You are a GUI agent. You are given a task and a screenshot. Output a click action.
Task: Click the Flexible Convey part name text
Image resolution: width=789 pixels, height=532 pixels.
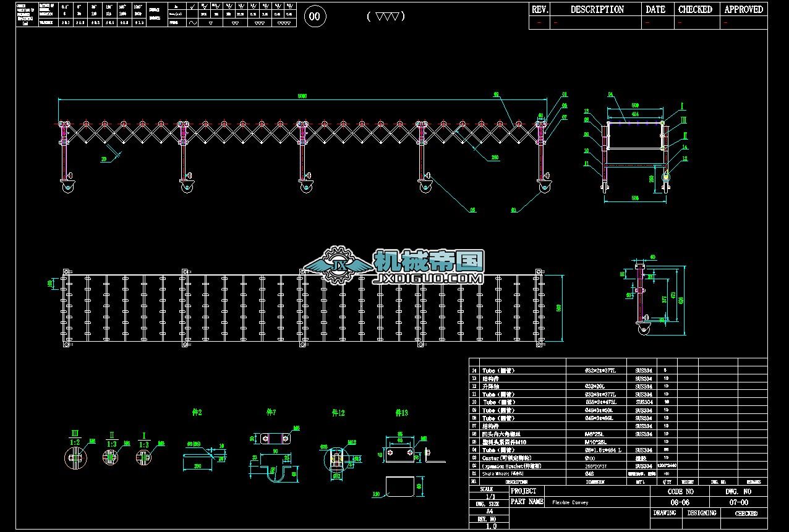tap(569, 502)
